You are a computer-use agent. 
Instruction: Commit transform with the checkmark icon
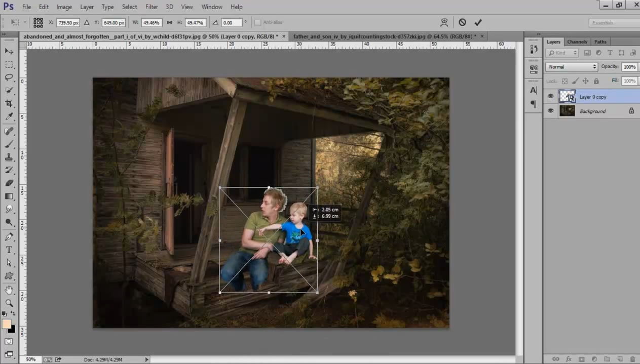(478, 23)
